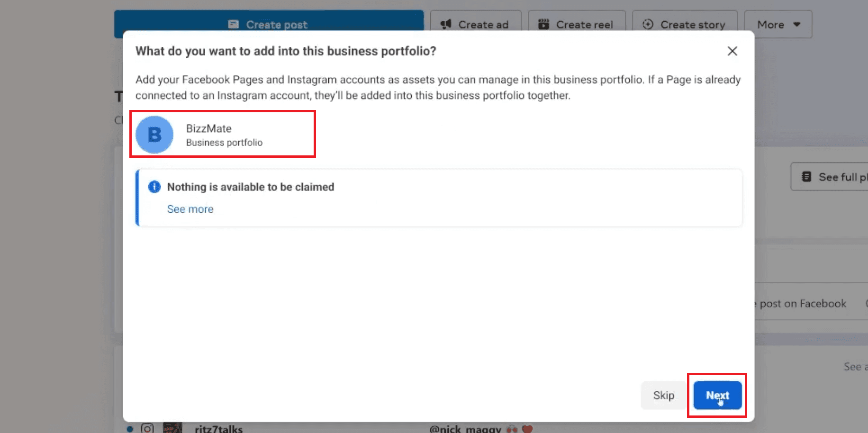Expand the See more details
Screen dimensions: 868x433
point(190,209)
